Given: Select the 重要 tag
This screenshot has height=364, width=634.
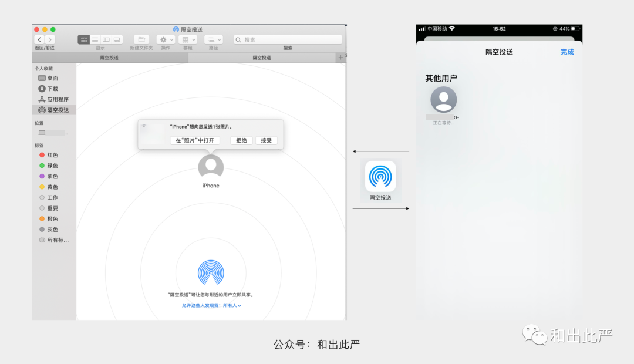Looking at the screenshot, I should click(53, 208).
